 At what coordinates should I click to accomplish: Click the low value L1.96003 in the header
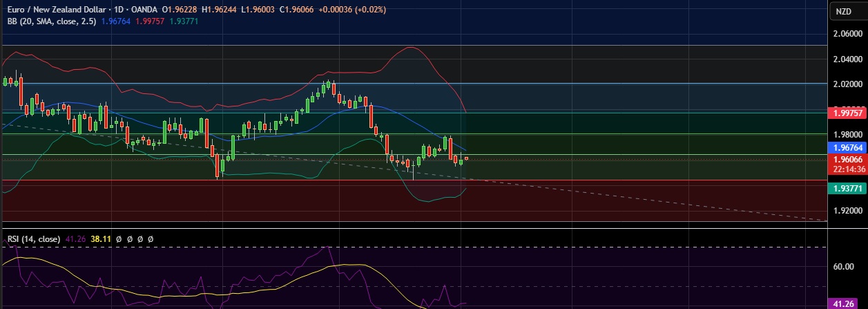click(259, 10)
